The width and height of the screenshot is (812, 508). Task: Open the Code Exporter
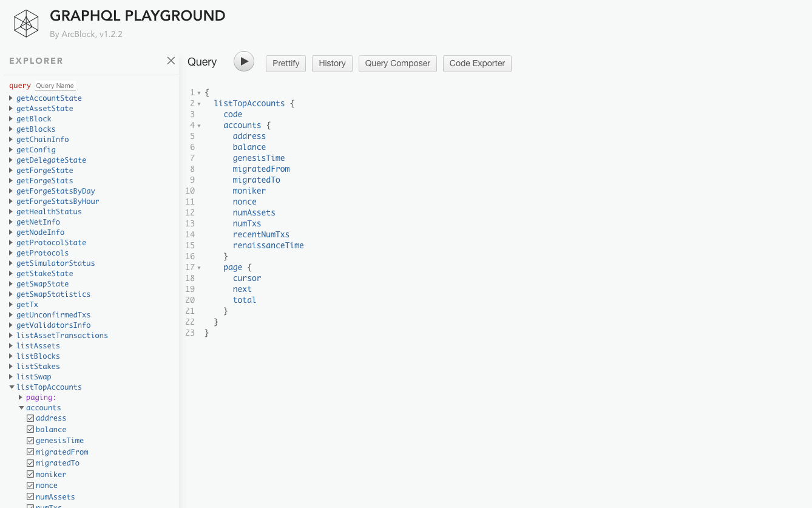[477, 63]
